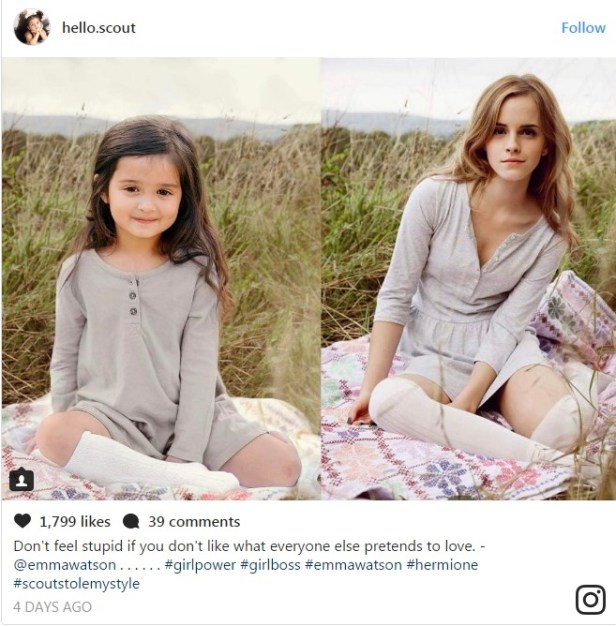This screenshot has height=626, width=616.
Task: Click the right photo of the woman
Action: [468, 279]
